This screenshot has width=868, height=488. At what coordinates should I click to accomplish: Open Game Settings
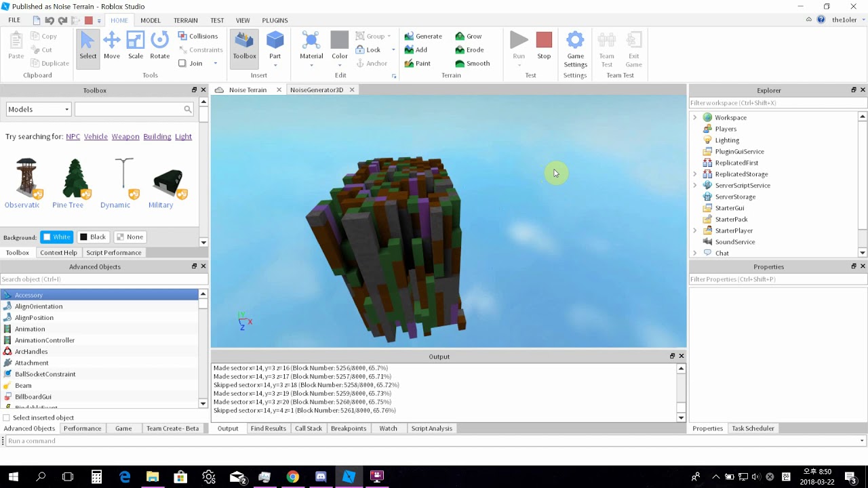click(x=575, y=49)
